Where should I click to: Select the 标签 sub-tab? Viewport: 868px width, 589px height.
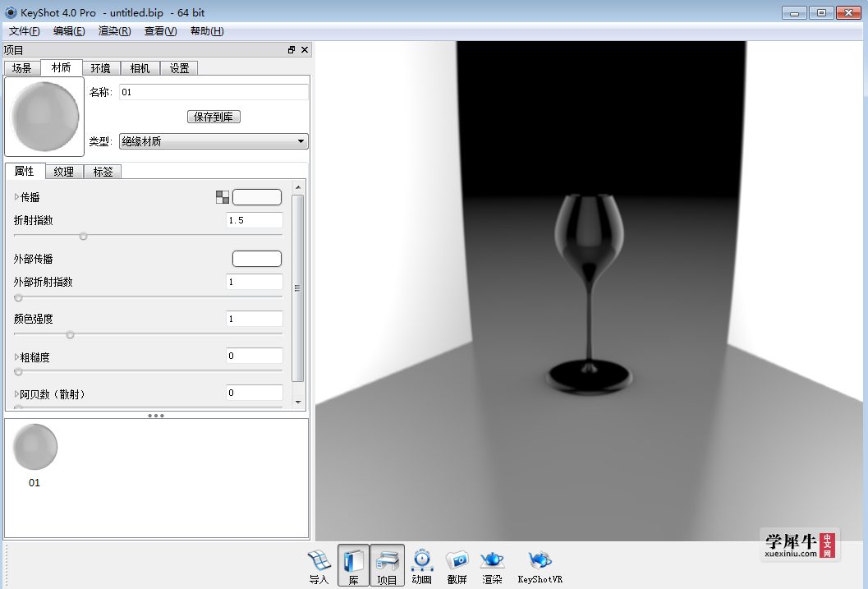click(x=103, y=172)
